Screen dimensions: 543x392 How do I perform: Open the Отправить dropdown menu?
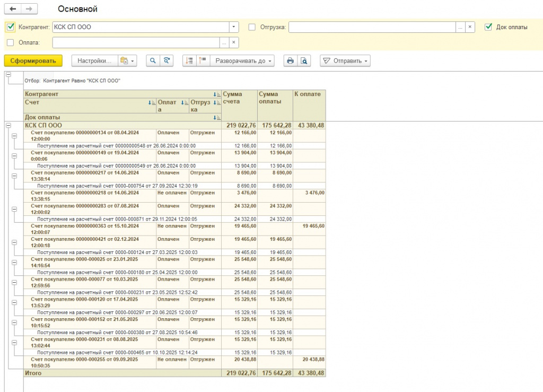coord(345,61)
